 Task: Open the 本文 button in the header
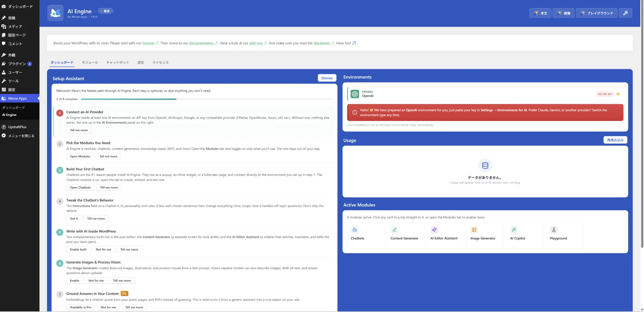(x=541, y=13)
